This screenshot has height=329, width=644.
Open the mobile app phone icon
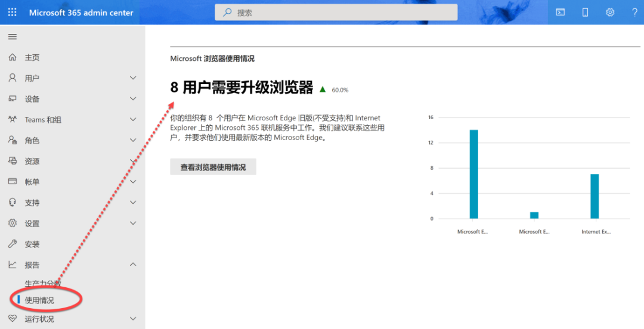click(586, 13)
